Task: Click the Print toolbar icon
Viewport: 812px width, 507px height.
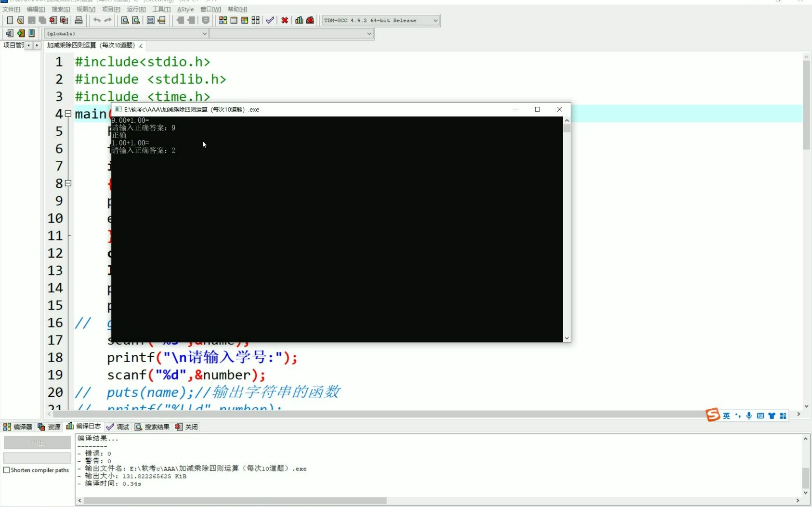Action: point(79,20)
